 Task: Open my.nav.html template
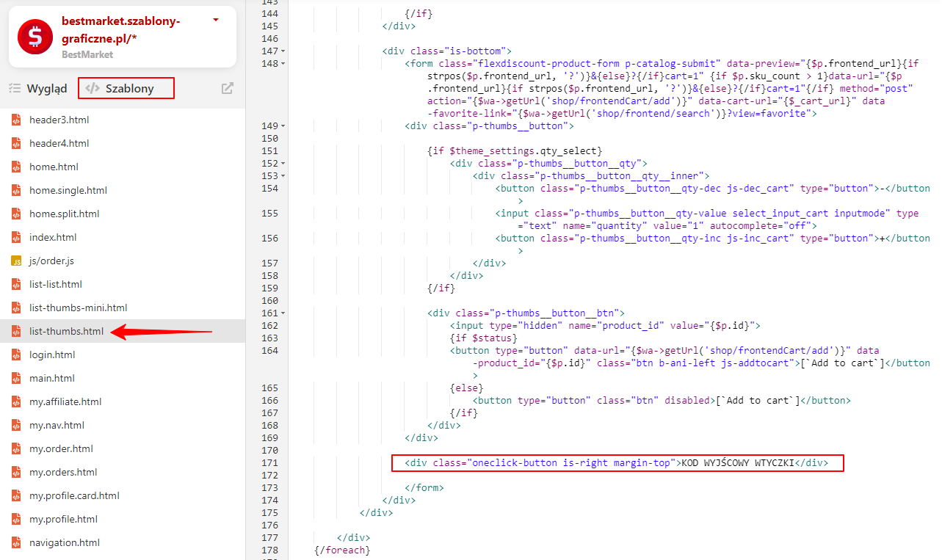pos(57,425)
